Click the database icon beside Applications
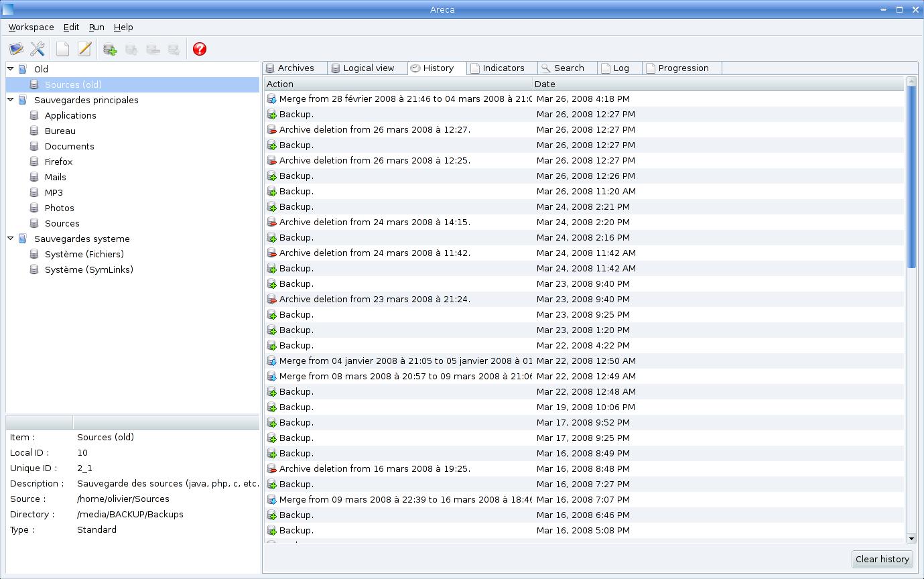924x579 pixels. pyautogui.click(x=34, y=115)
